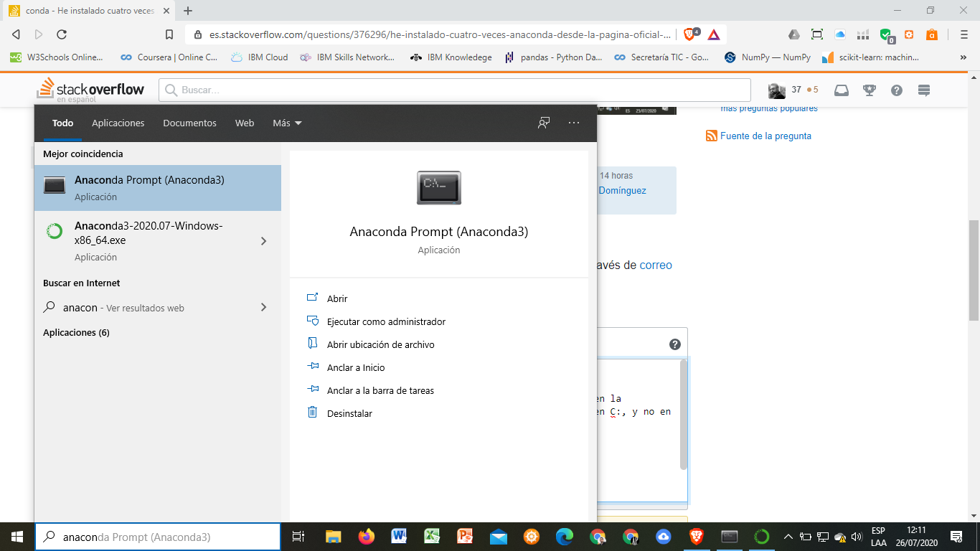Choose Abrir ubicación de archivo

(x=380, y=344)
